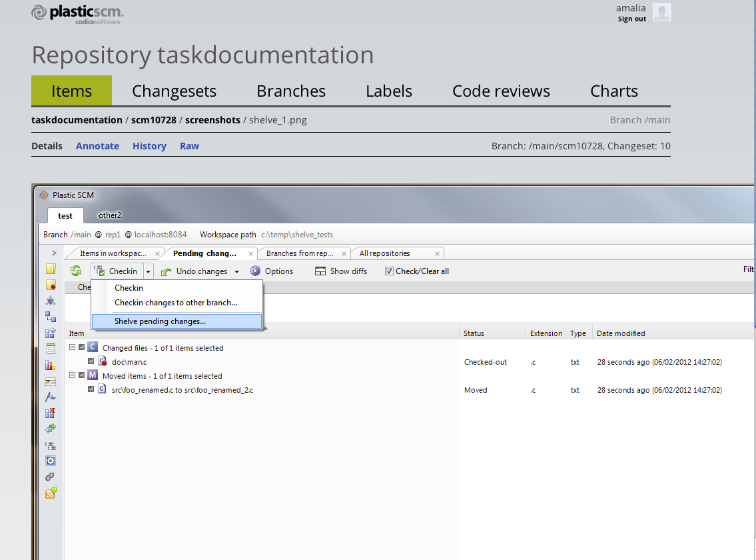Open the Labels tab
This screenshot has height=560, width=756.
(x=389, y=91)
